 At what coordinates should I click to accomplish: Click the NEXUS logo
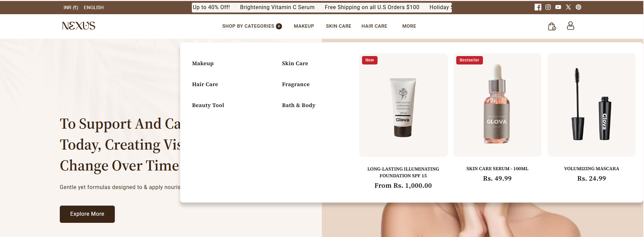coord(79,26)
